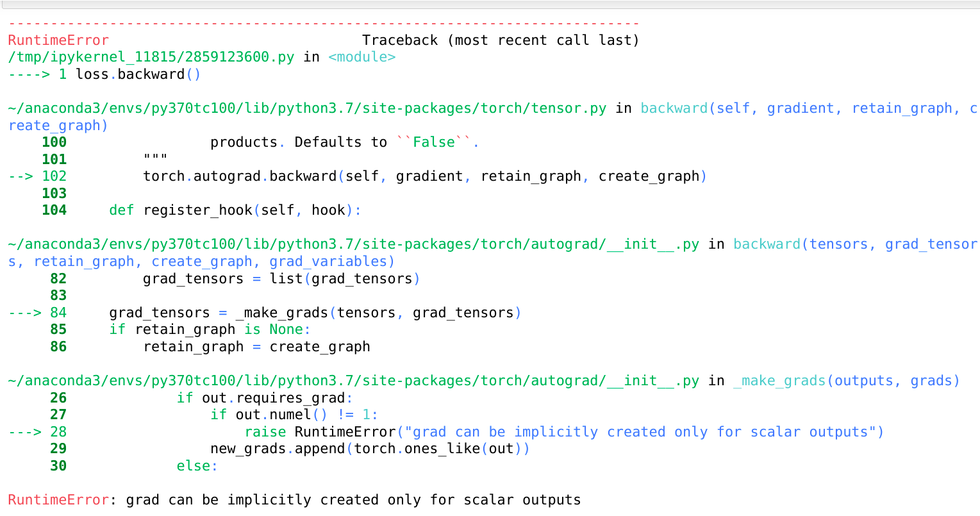Click the 'if out.requires_grad:' line
Viewport: 980px width, 516px height.
[265, 398]
